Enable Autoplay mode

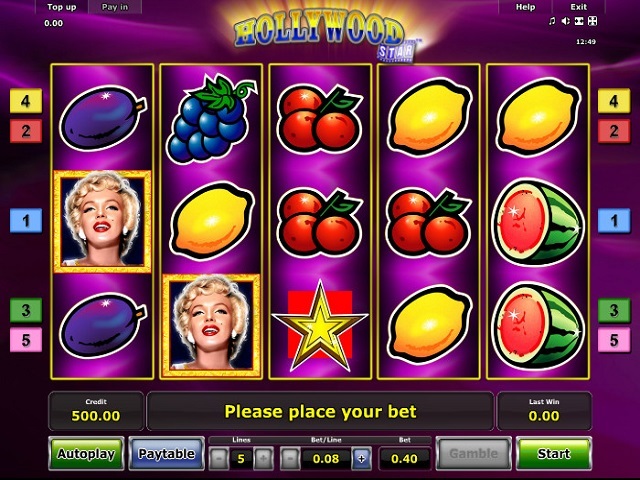(86, 453)
